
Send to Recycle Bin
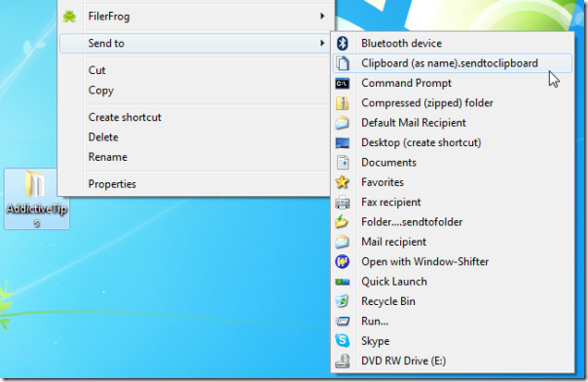click(453, 301)
